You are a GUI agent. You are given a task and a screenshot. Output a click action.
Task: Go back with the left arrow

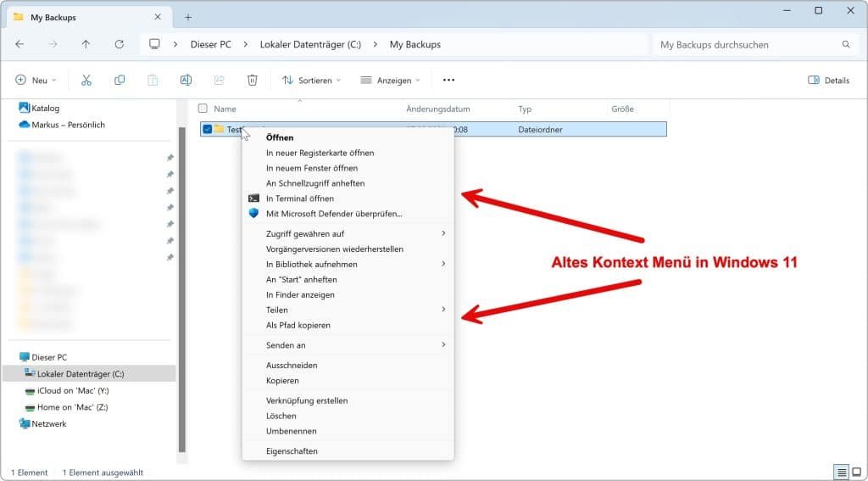click(20, 44)
